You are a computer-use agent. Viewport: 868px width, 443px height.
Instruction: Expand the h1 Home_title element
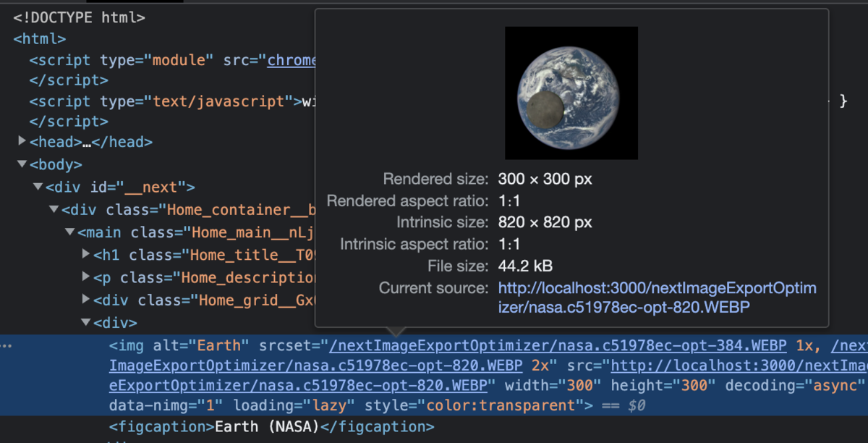click(x=86, y=255)
